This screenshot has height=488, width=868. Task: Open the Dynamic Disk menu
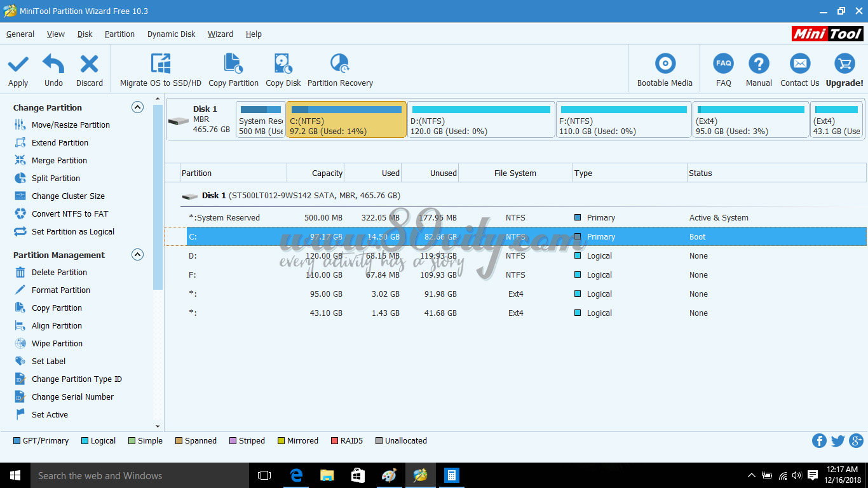click(171, 34)
